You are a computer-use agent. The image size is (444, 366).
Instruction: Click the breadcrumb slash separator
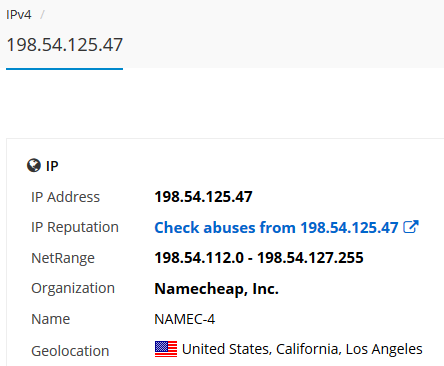tap(42, 15)
